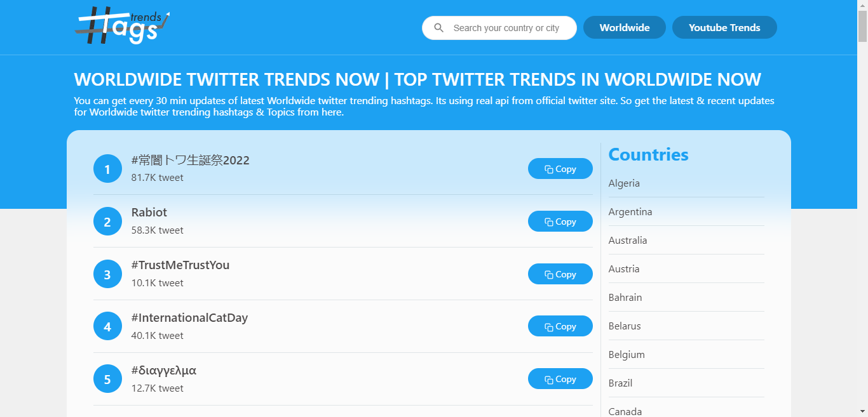Screen dimensions: 868x417
Task: Open the Worldwide trends view
Action: pyautogui.click(x=624, y=27)
